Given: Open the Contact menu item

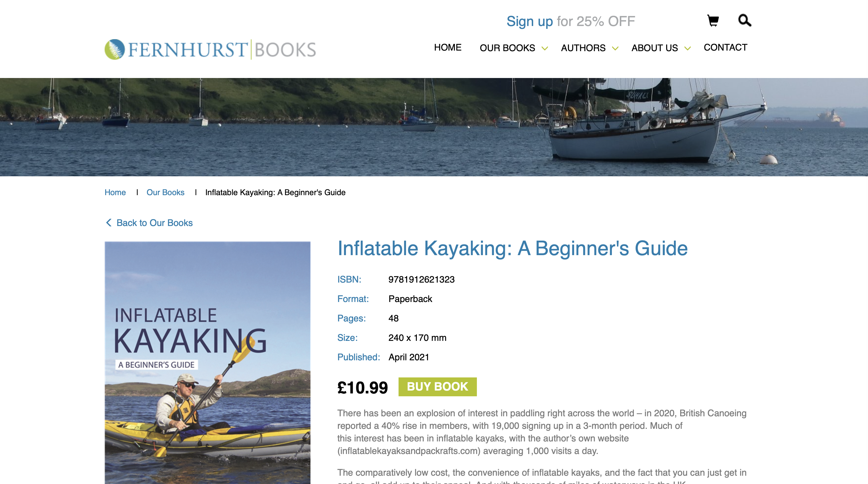Looking at the screenshot, I should click(x=725, y=47).
